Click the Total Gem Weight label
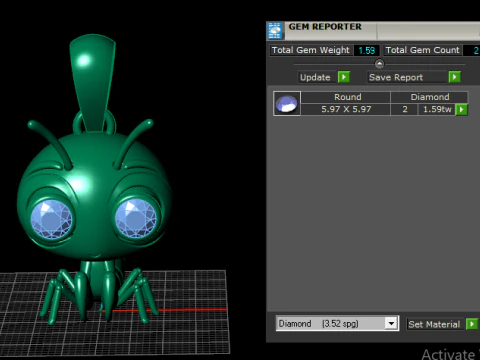480x360 pixels. [310, 50]
